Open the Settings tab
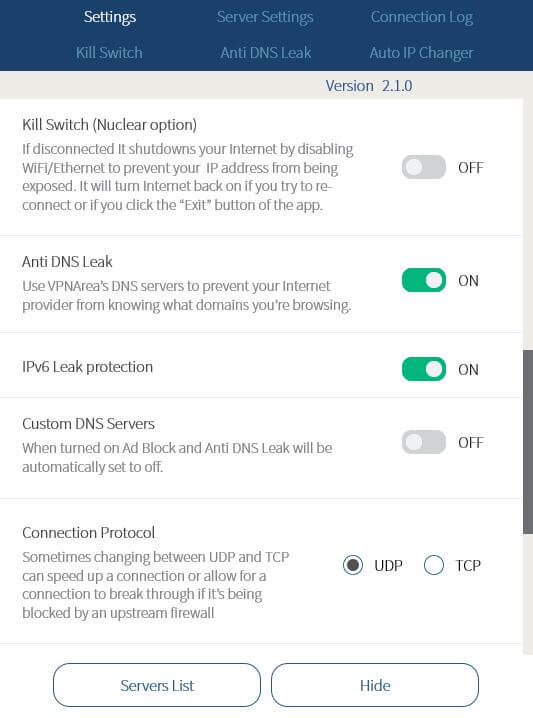 (109, 17)
